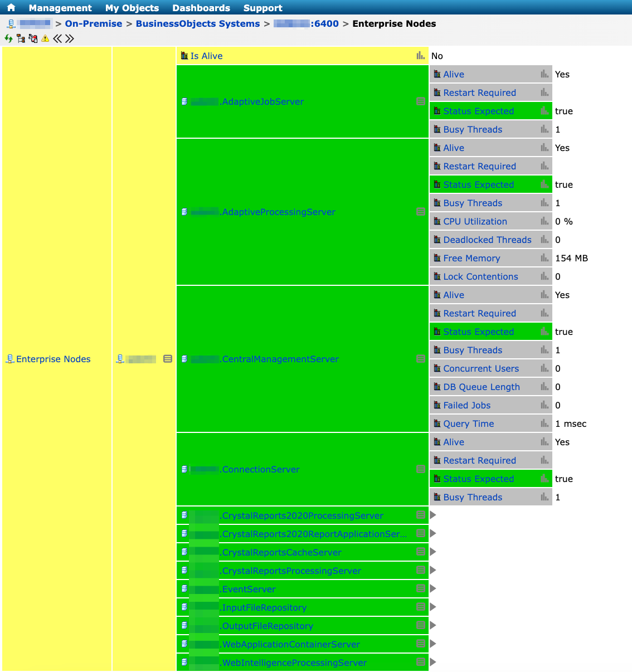Click the hierarchy tree view toolbar icon
Image resolution: width=632 pixels, height=672 pixels.
click(21, 38)
